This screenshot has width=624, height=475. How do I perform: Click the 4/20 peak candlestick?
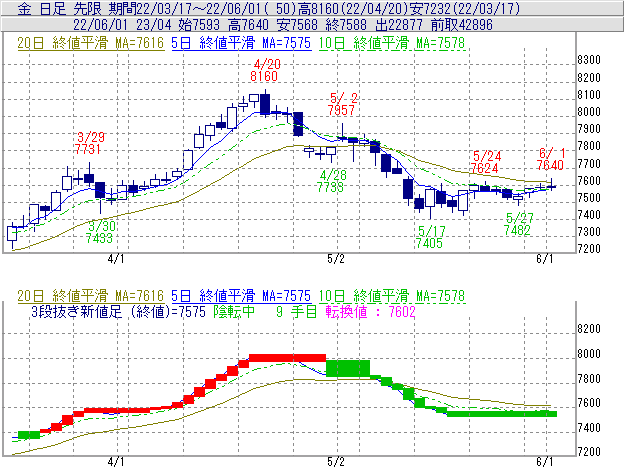click(x=265, y=103)
